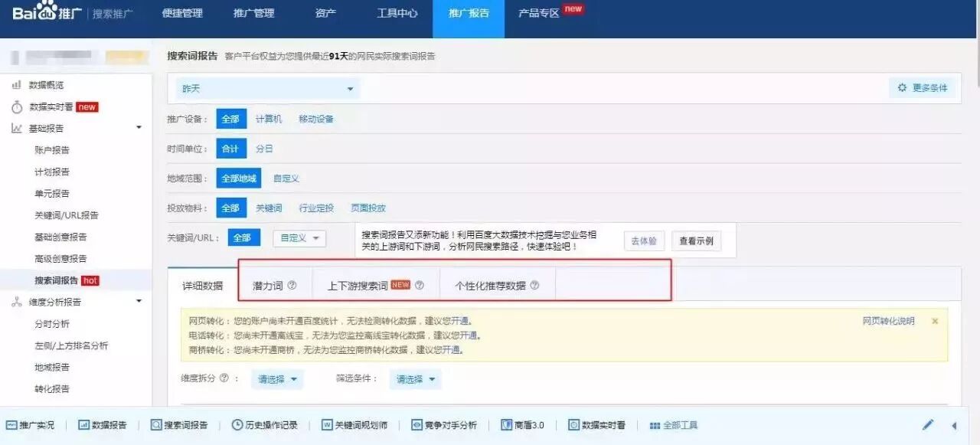Switch to the 个性化推荐数据 tab

click(490, 283)
